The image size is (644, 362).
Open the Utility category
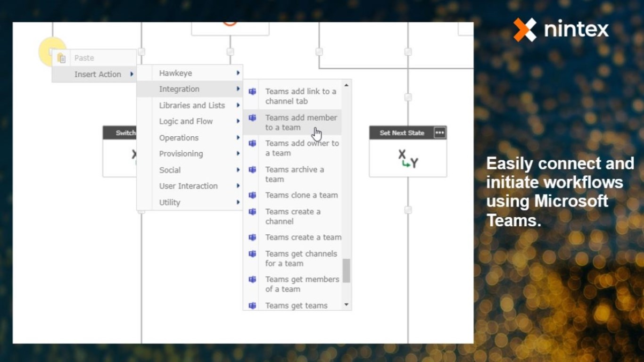click(x=190, y=202)
